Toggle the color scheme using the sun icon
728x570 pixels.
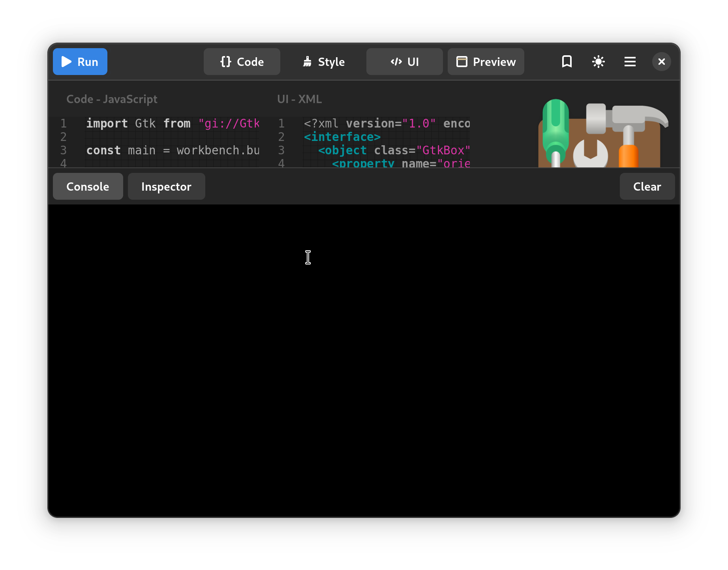click(598, 62)
